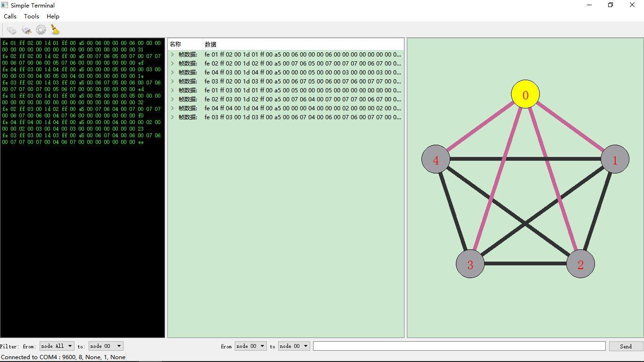The image size is (644, 362).
Task: Open the send 'from node 00' dropdown
Action: click(251, 346)
